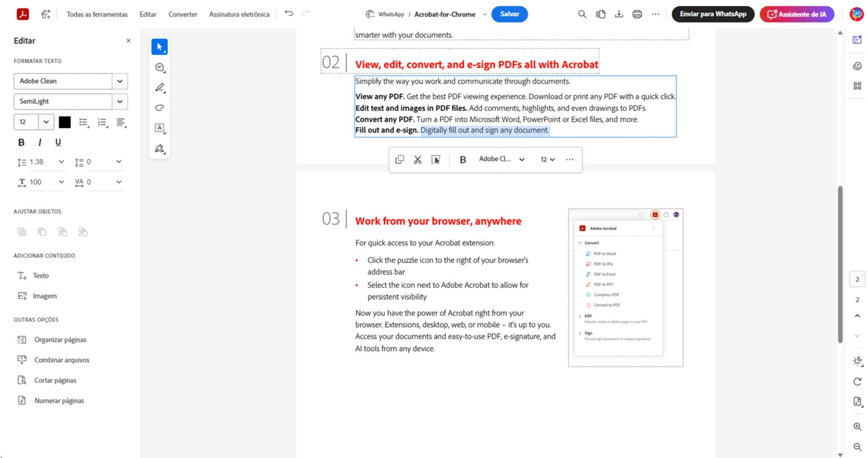
Task: Go to previous page with up chevron
Action: [857, 316]
